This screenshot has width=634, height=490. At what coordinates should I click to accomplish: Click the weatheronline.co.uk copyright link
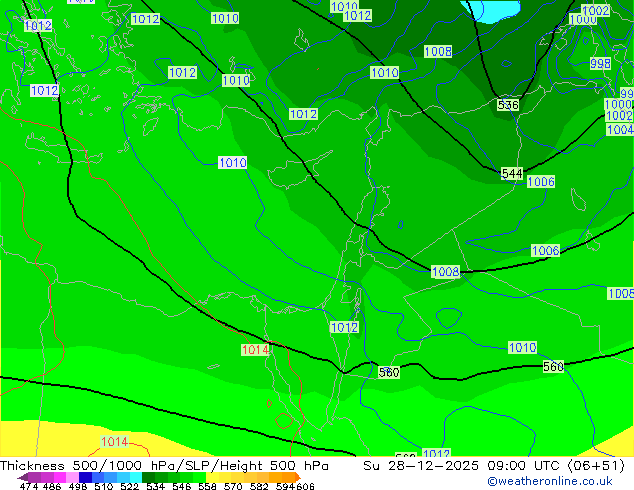click(x=550, y=481)
